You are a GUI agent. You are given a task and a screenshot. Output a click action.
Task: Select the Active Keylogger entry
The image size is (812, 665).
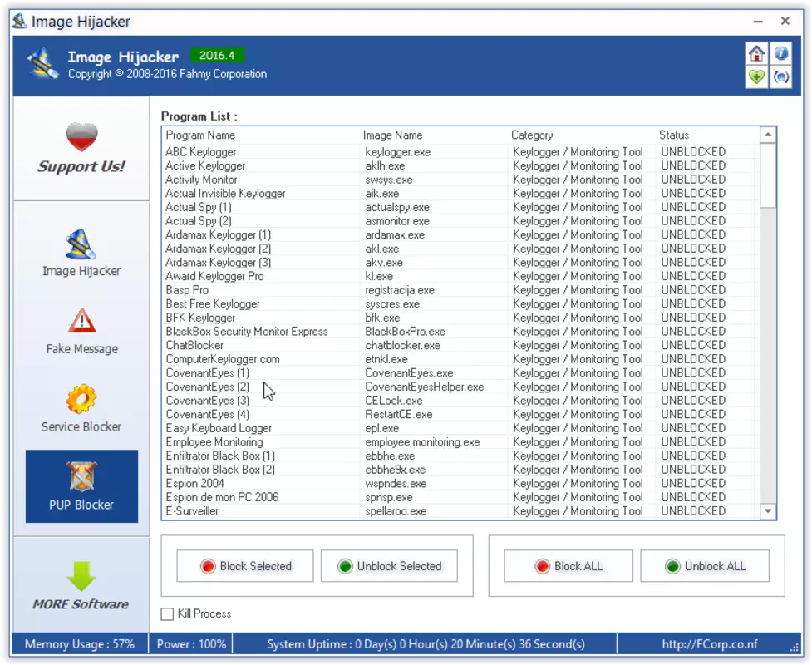tap(460, 165)
